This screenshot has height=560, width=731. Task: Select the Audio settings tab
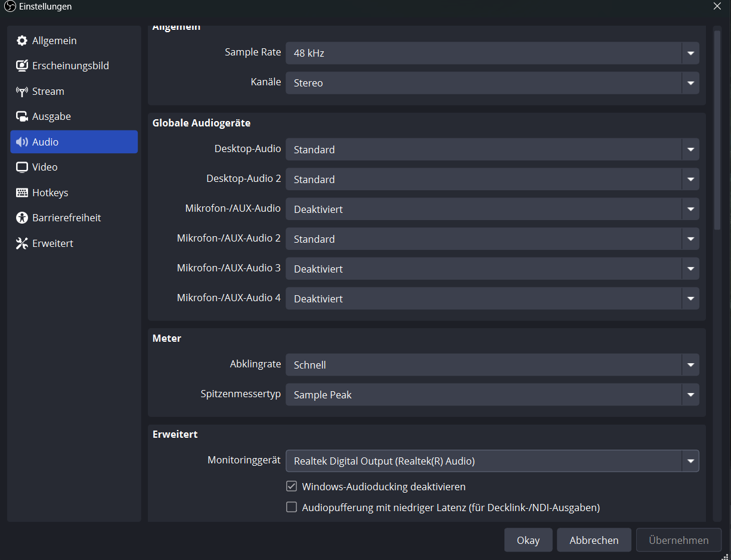tap(74, 142)
